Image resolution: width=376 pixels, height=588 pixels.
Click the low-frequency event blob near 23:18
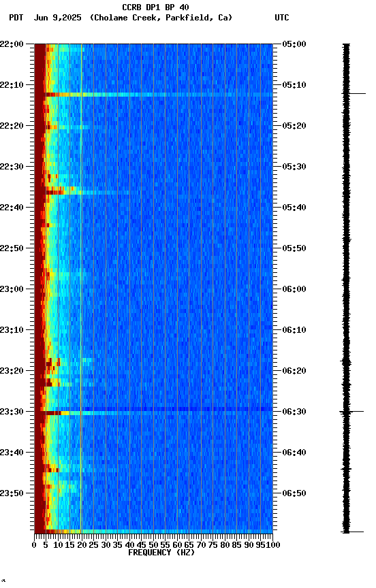coord(53,363)
